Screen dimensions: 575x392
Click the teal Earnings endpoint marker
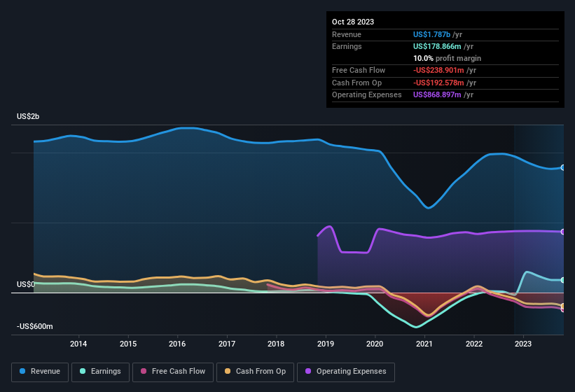pos(563,280)
